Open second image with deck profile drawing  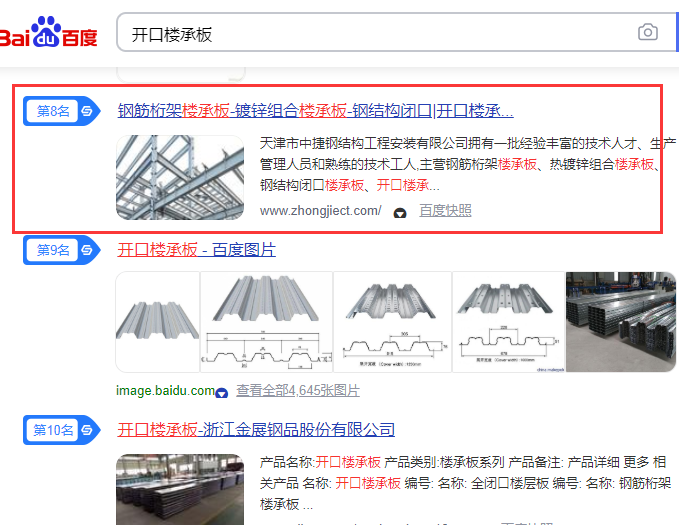point(266,322)
